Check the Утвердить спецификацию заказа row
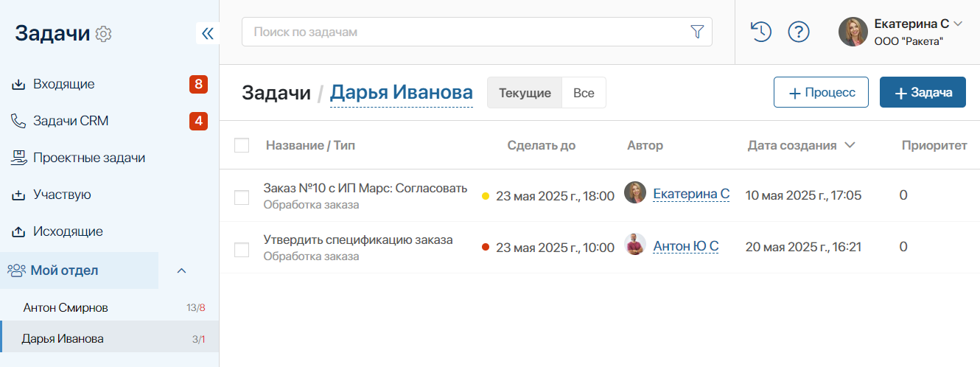The width and height of the screenshot is (980, 367). pos(242,249)
